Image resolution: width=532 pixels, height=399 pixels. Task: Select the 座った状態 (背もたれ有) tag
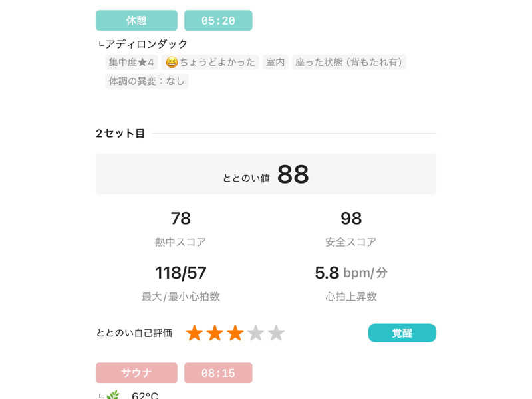[x=348, y=62]
